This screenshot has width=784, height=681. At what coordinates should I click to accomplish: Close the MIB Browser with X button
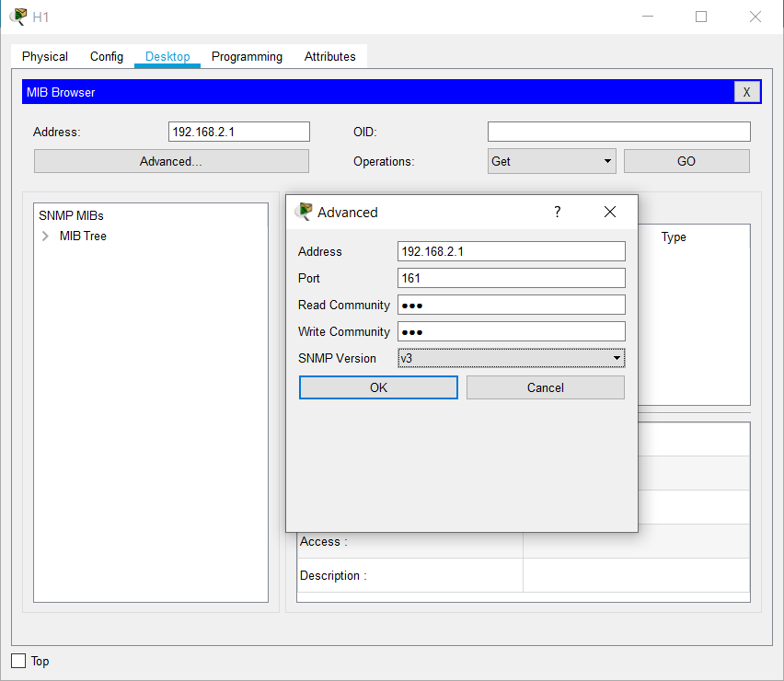tap(746, 92)
